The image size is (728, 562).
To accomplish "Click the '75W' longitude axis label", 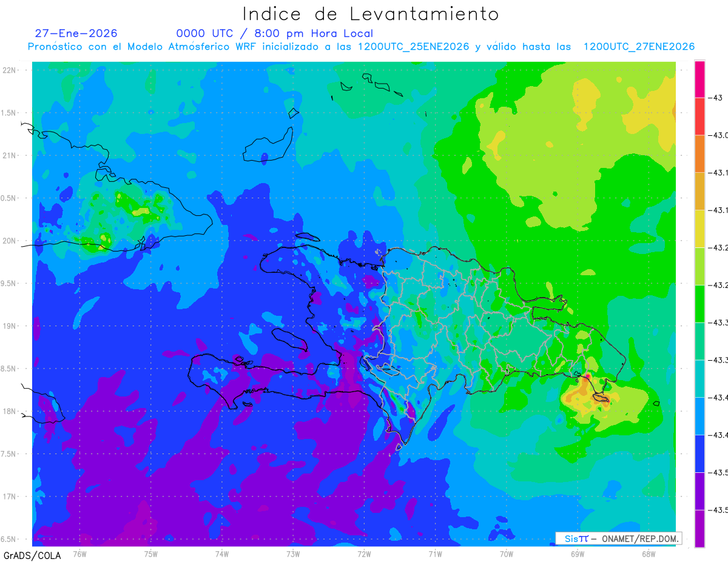I will pyautogui.click(x=151, y=554).
